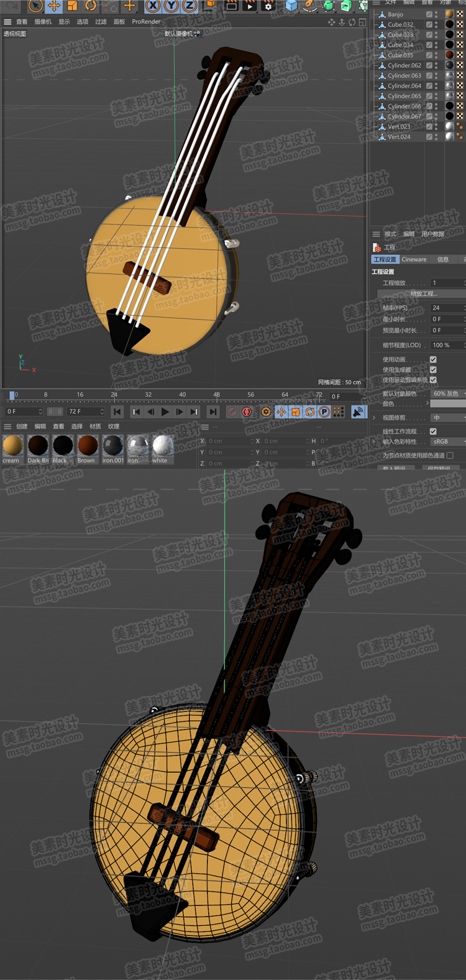Toggle the X axis lock
This screenshot has width=466, height=980.
pyautogui.click(x=153, y=6)
